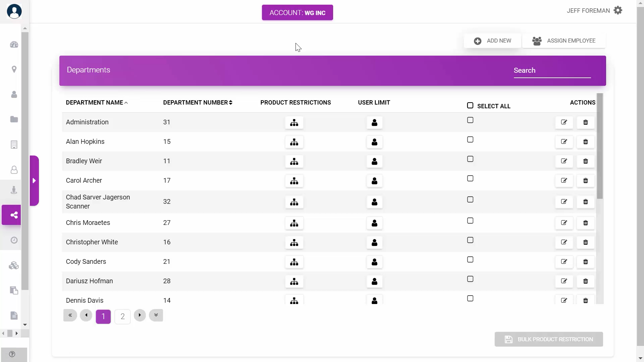Click the sidebar scroll down arrow
Viewport: 644px width, 362px height.
pos(25,325)
